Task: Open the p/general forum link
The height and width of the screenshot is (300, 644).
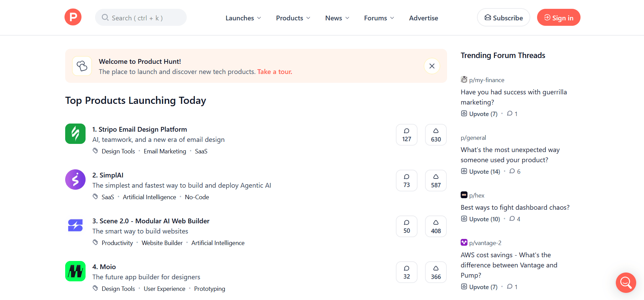Action: point(473,138)
